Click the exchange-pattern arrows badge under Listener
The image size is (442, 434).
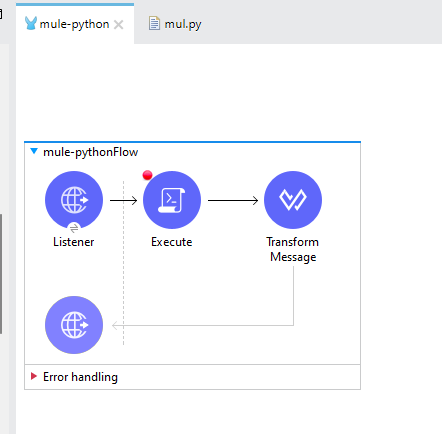click(x=74, y=228)
